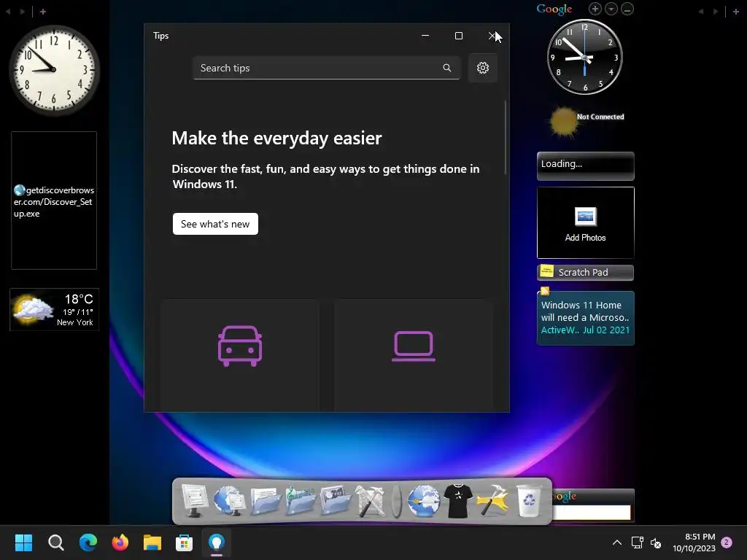Click the Not Connected weather gadget
This screenshot has width=747, height=560.
tap(587, 120)
